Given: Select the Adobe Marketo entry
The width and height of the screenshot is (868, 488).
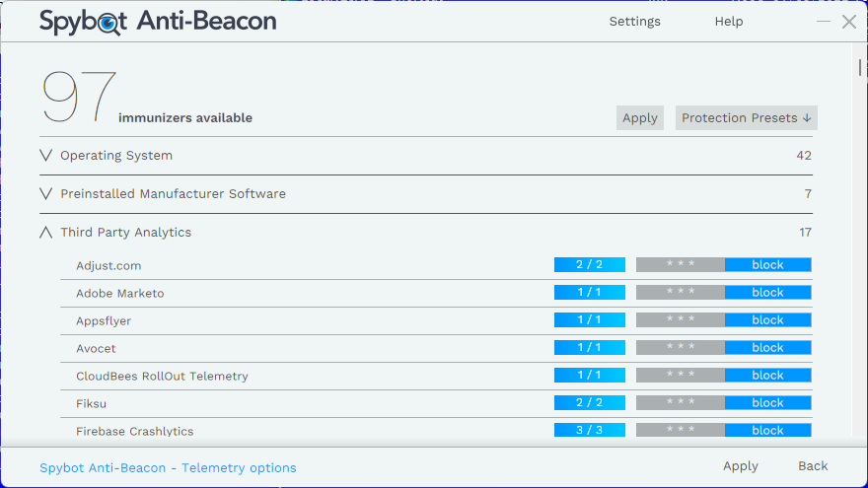Looking at the screenshot, I should 120,293.
